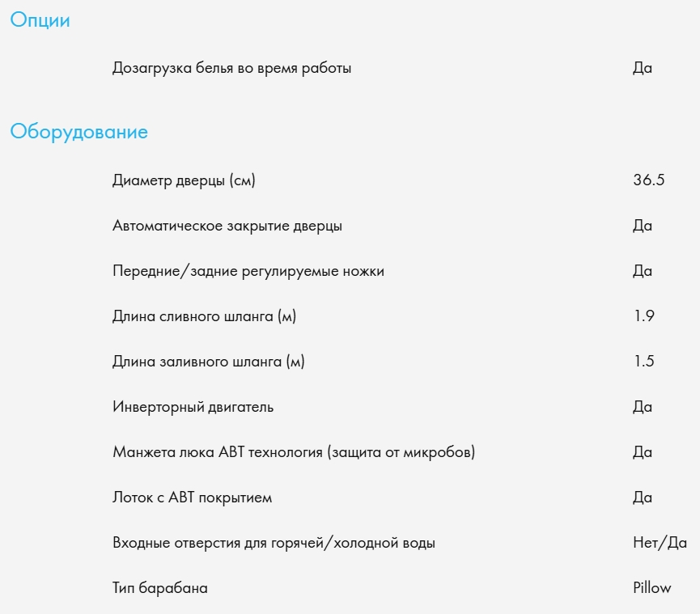Click the 1.9 drain hose value
This screenshot has height=614, width=700.
tap(643, 316)
